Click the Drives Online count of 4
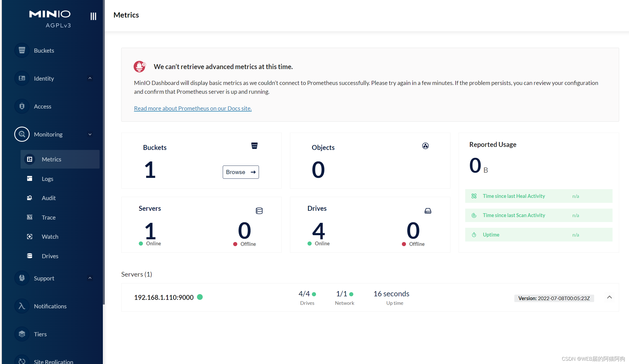The image size is (629, 364). point(318,231)
